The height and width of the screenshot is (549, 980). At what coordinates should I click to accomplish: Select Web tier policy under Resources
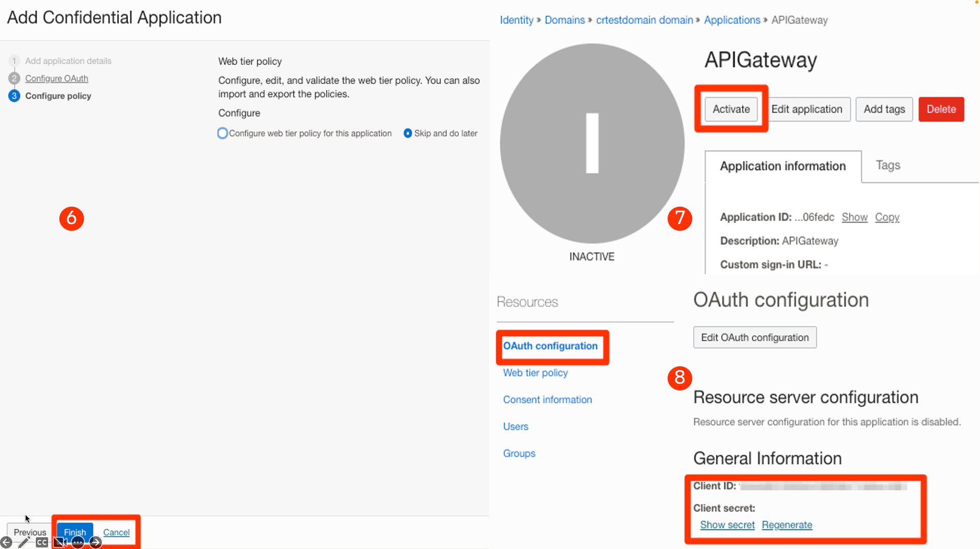535,372
